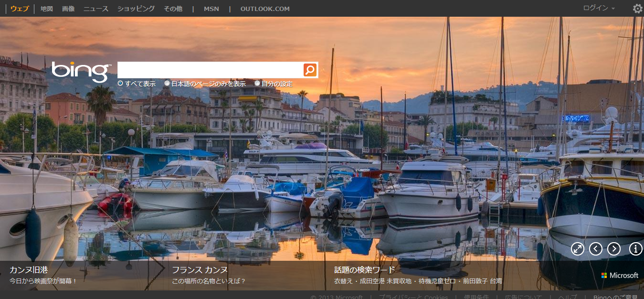Open the image info circle icon
The image size is (644, 299).
[635, 249]
